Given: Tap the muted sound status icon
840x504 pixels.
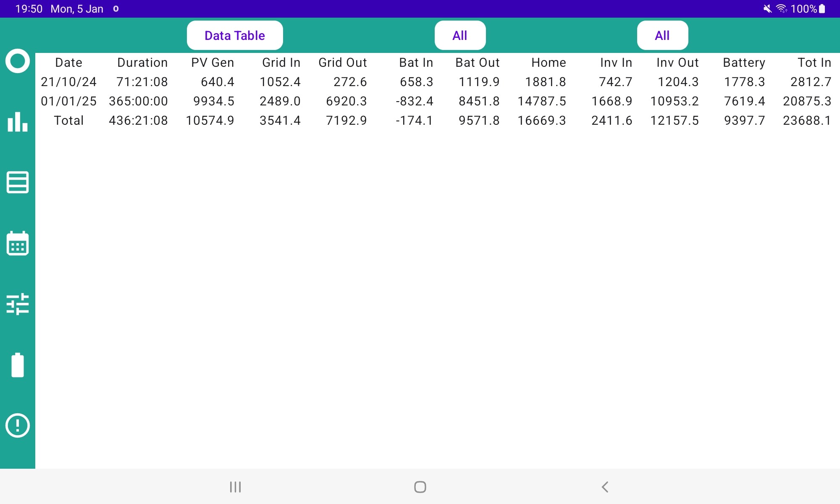Looking at the screenshot, I should click(767, 9).
